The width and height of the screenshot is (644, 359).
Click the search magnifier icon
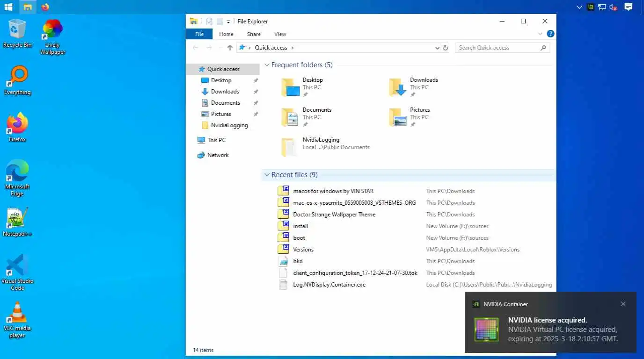tap(543, 48)
